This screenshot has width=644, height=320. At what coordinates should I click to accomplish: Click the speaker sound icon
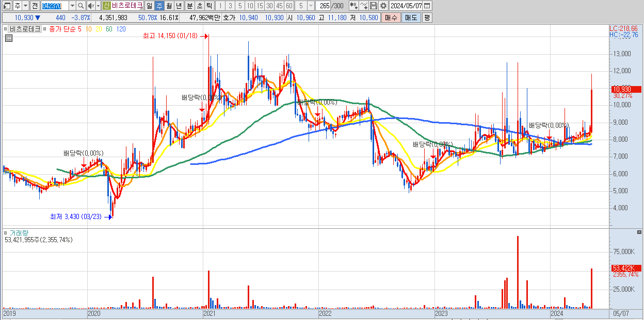[91, 6]
